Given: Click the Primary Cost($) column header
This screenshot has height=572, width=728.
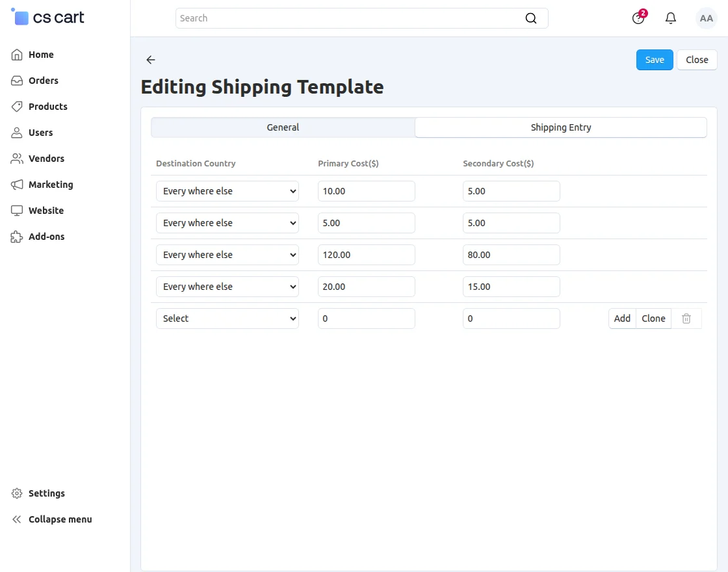Looking at the screenshot, I should 348,163.
